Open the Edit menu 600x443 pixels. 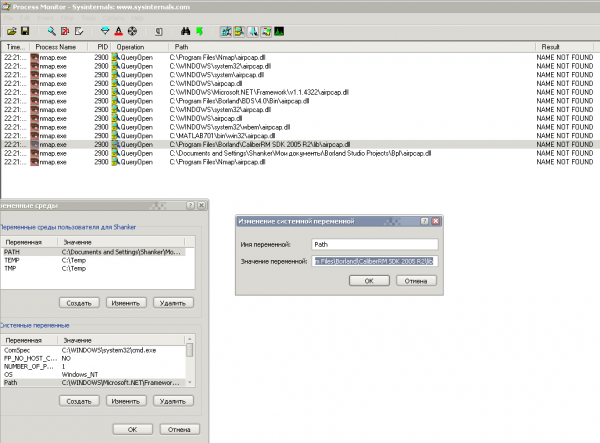(25, 18)
